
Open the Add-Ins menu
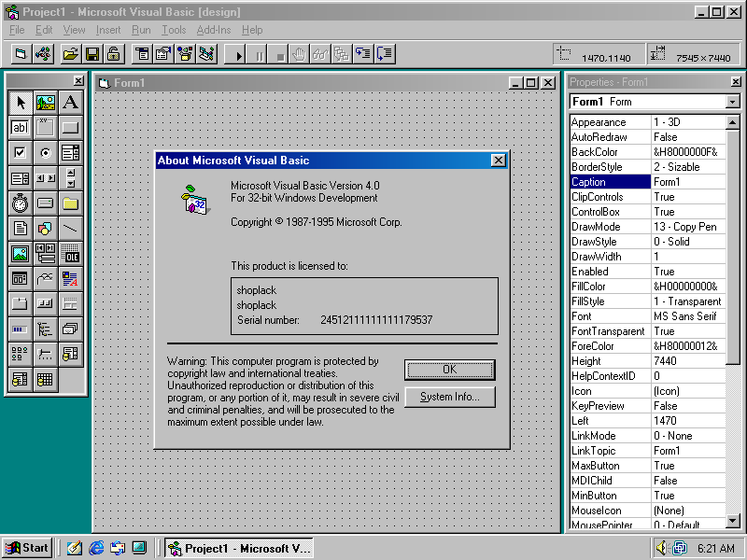[214, 30]
